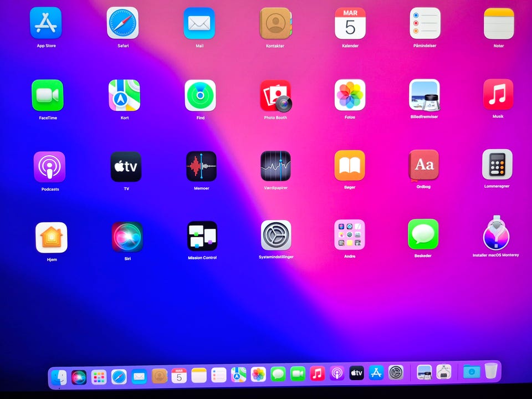532x399 pixels.
Task: Click Contacts icon in the Dock
Action: click(x=159, y=376)
